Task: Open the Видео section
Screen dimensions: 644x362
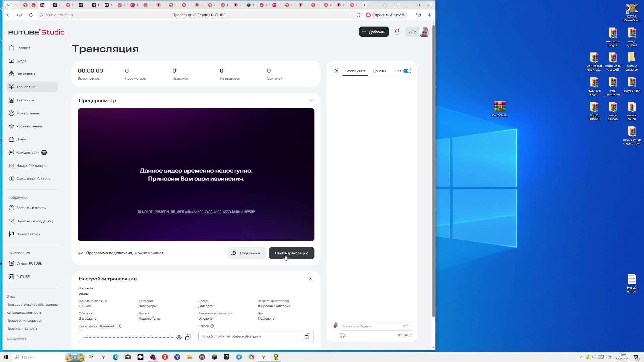Action: (x=21, y=61)
